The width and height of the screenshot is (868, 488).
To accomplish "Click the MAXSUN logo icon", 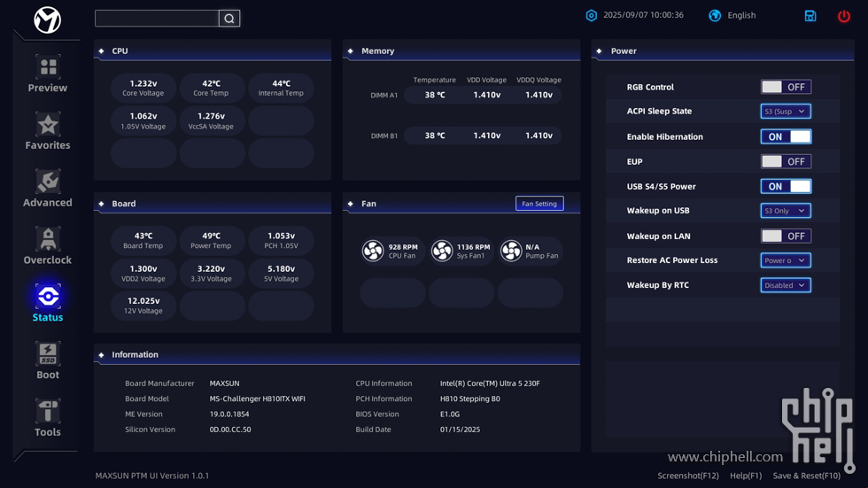I will pos(48,20).
